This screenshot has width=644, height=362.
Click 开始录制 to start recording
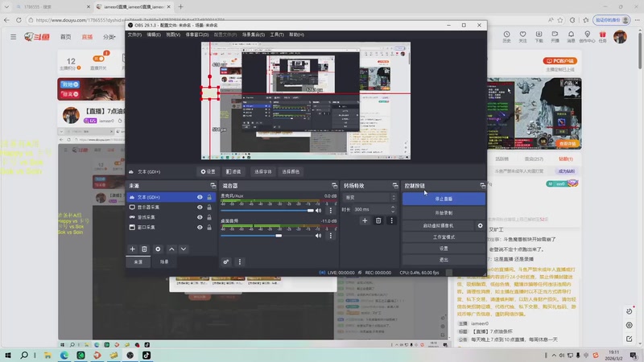pyautogui.click(x=444, y=213)
